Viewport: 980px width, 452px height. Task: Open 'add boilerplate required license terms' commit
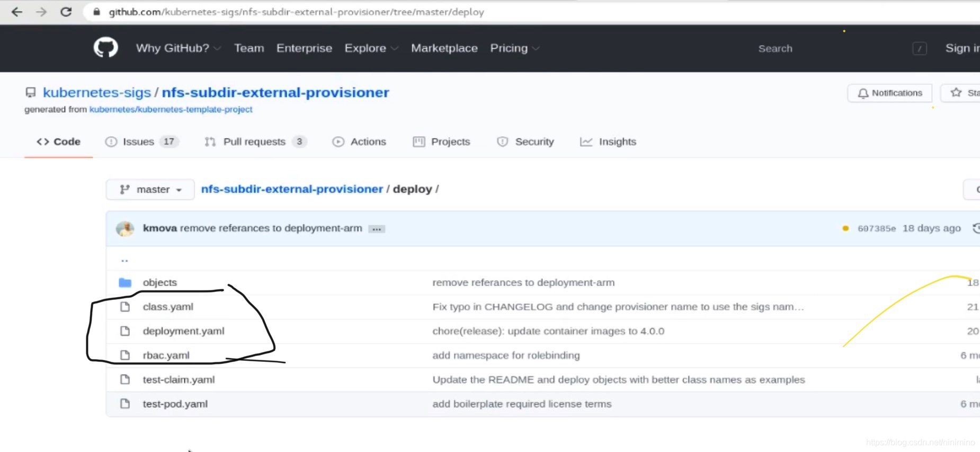[x=522, y=404]
